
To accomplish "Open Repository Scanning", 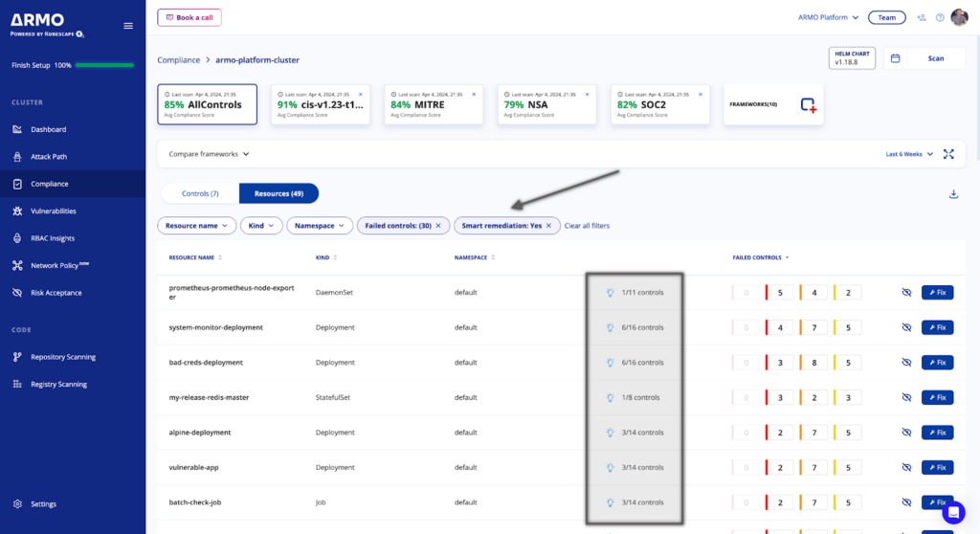I will [62, 357].
